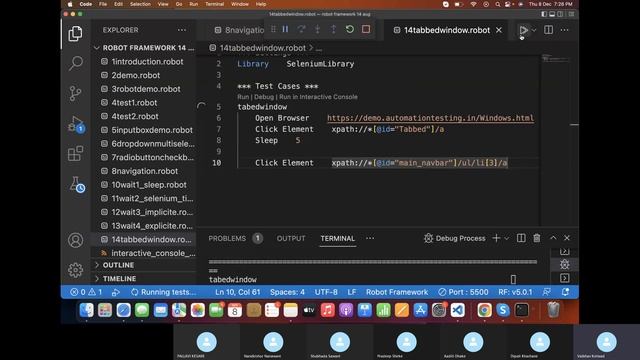Stop the debug session
This screenshot has width=640, height=360.
point(366,29)
